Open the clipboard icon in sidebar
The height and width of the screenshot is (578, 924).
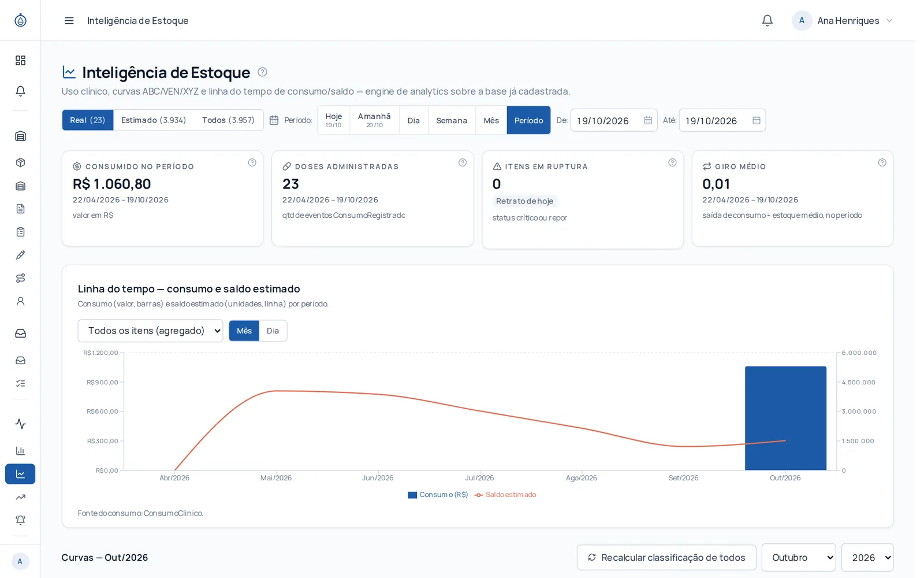[21, 232]
